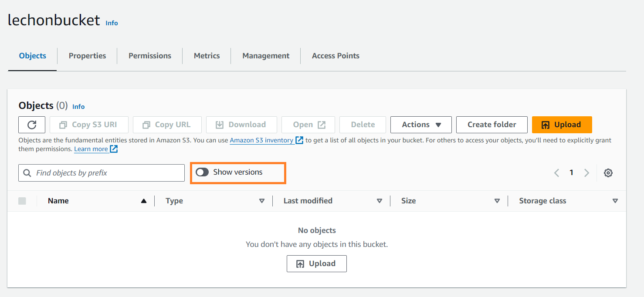The height and width of the screenshot is (297, 644).
Task: Click the previous page arrow
Action: [x=556, y=173]
